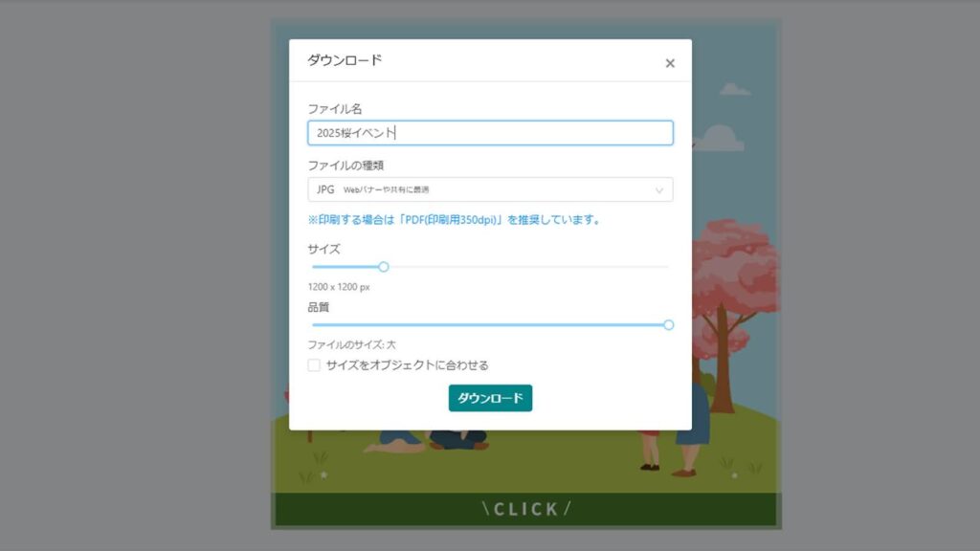Click the サイズ slider handle
This screenshot has height=551, width=980.
(x=384, y=267)
